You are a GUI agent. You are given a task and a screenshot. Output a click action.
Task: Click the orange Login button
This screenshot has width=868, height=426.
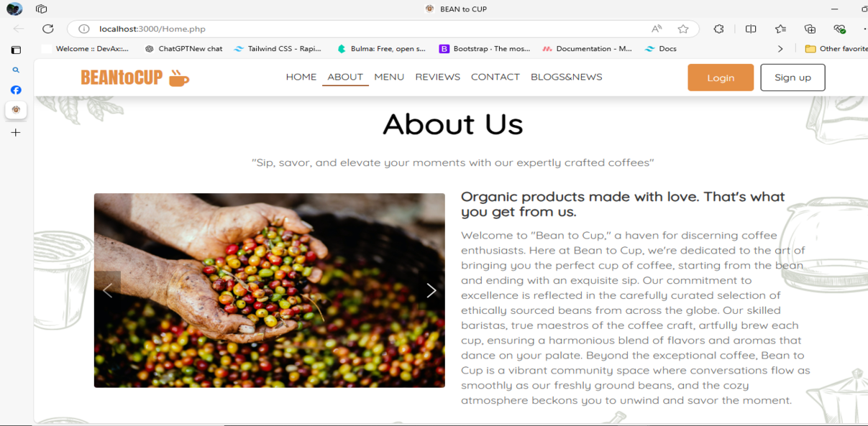721,78
